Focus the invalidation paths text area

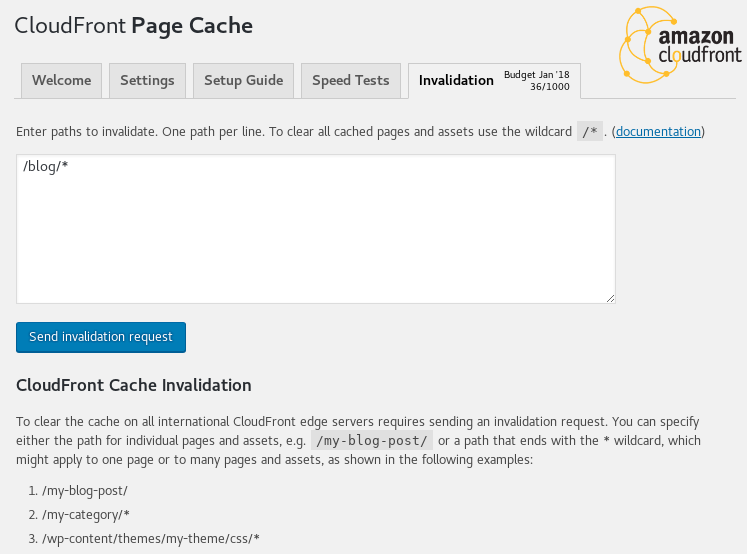tap(316, 229)
